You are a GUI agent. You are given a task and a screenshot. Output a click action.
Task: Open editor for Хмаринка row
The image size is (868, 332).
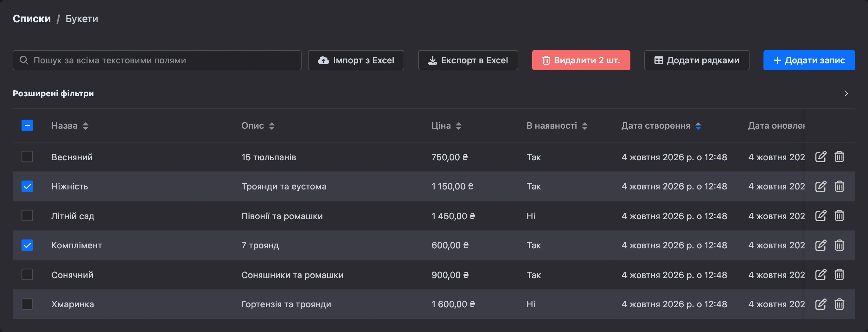(820, 304)
